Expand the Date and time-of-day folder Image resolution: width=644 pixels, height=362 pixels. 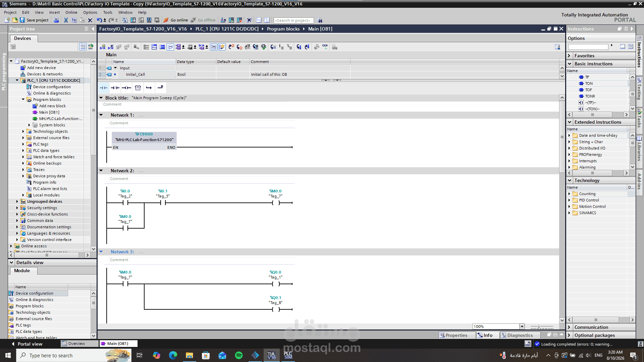(569, 135)
